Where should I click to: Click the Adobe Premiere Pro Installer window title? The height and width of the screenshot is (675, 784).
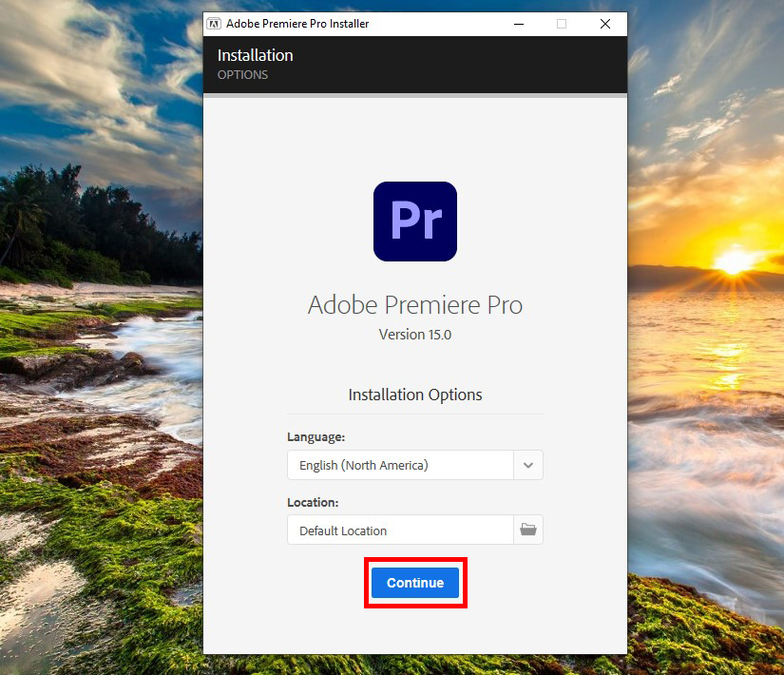(297, 24)
